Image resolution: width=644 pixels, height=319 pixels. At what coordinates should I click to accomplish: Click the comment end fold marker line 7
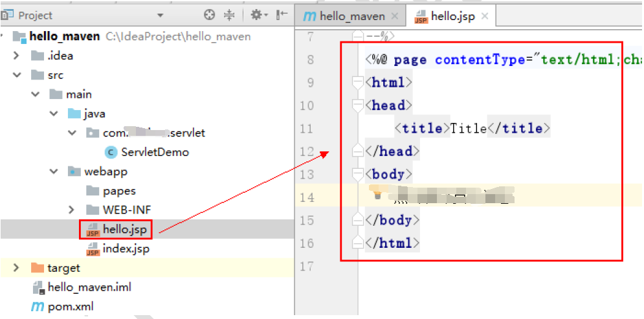tap(358, 36)
